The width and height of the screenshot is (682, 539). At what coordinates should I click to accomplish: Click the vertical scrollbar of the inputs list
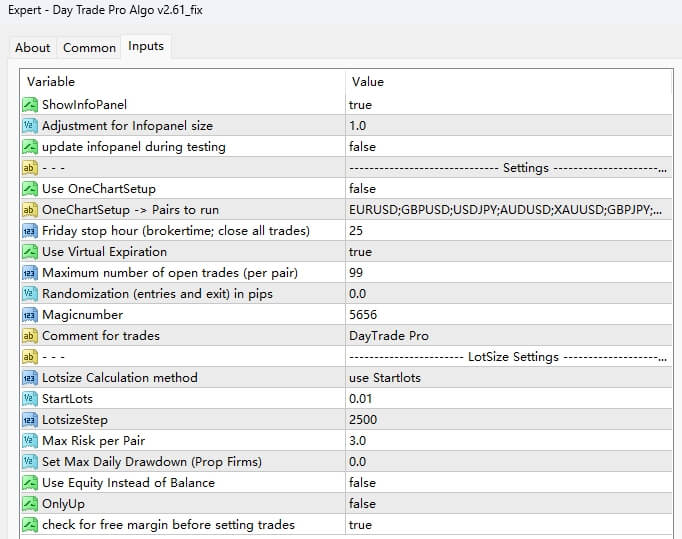pyautogui.click(x=677, y=300)
